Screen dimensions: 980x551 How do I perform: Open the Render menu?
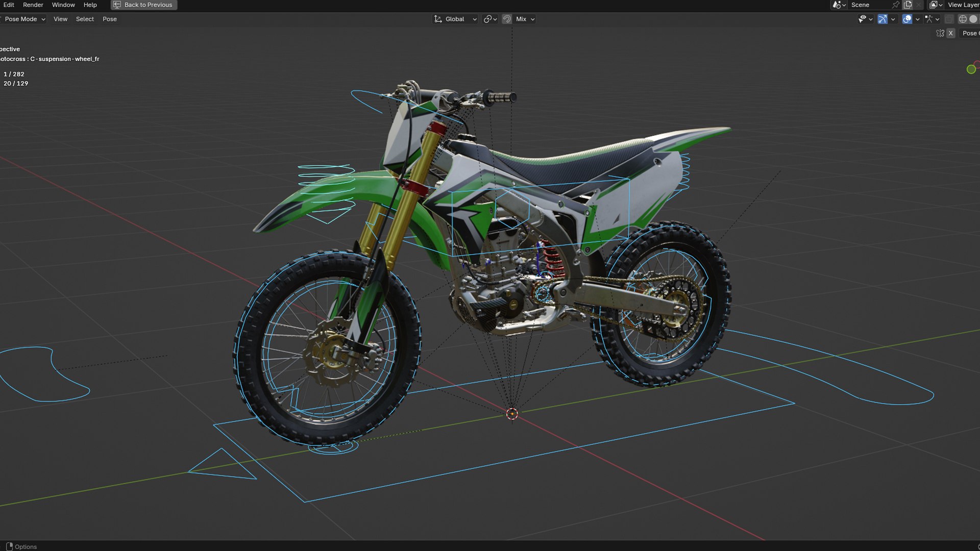tap(33, 5)
